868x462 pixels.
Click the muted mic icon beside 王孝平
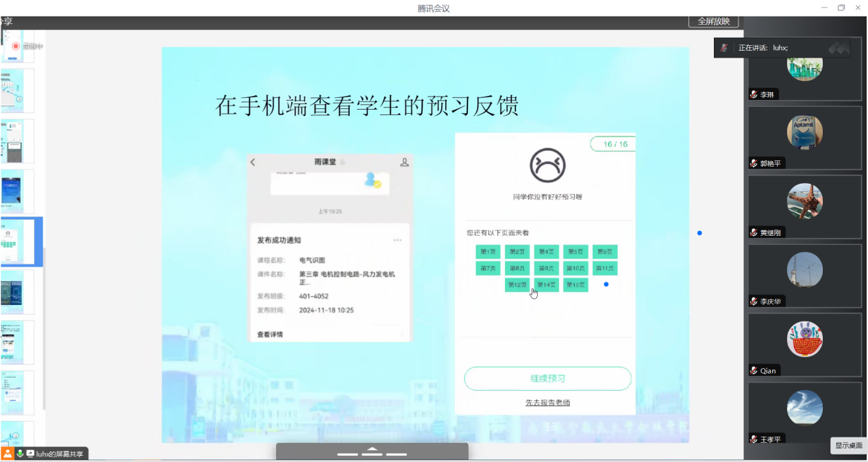(x=754, y=439)
